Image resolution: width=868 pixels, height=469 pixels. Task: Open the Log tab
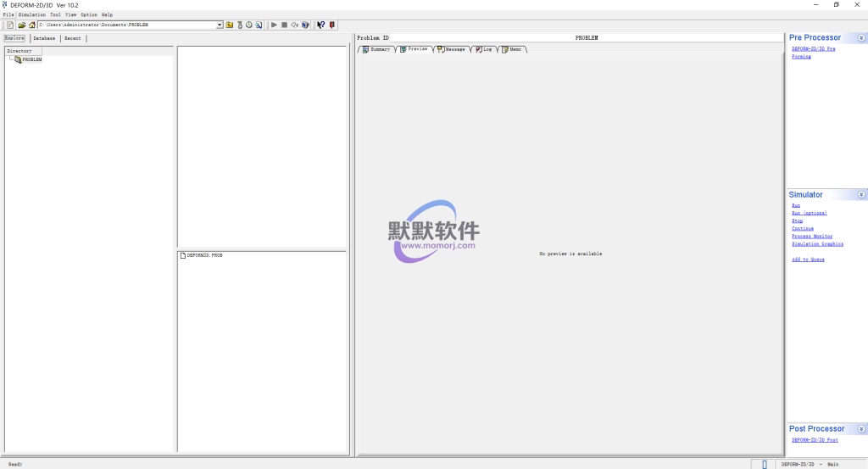(487, 49)
